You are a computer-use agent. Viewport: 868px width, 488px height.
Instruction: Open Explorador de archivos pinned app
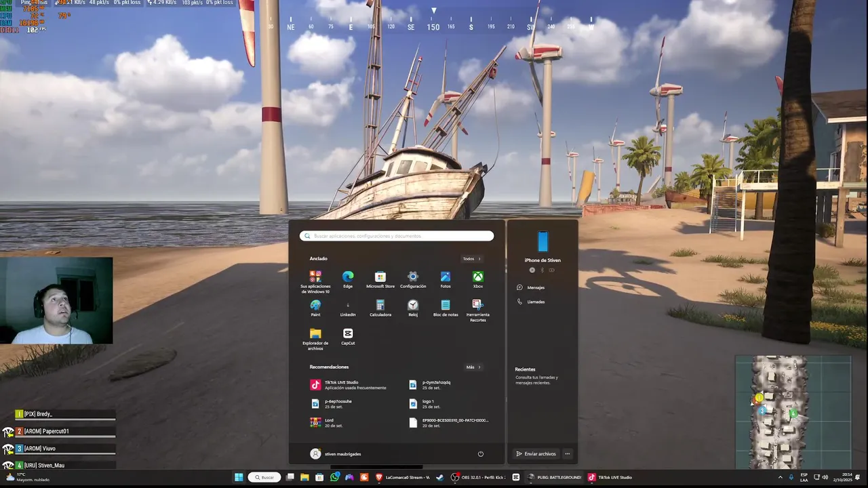coord(315,339)
